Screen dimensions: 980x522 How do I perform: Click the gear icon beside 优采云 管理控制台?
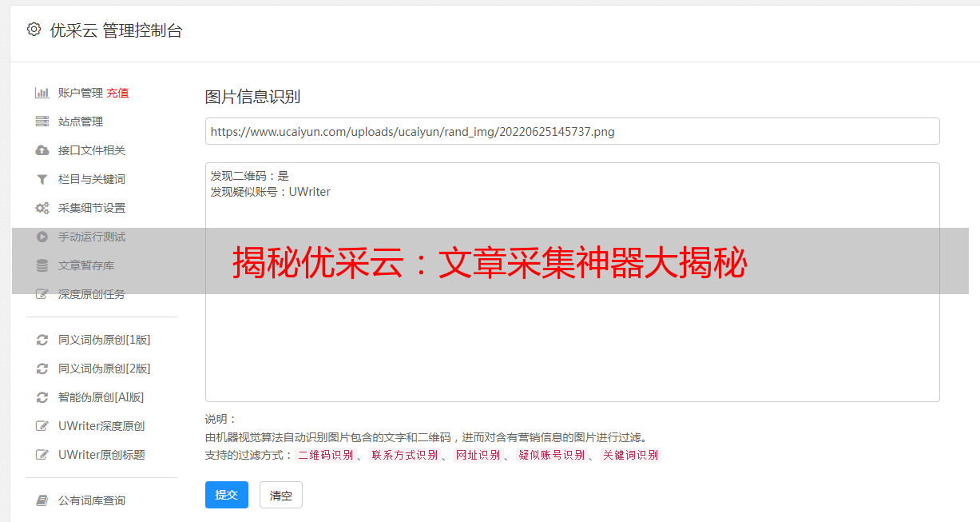[34, 30]
